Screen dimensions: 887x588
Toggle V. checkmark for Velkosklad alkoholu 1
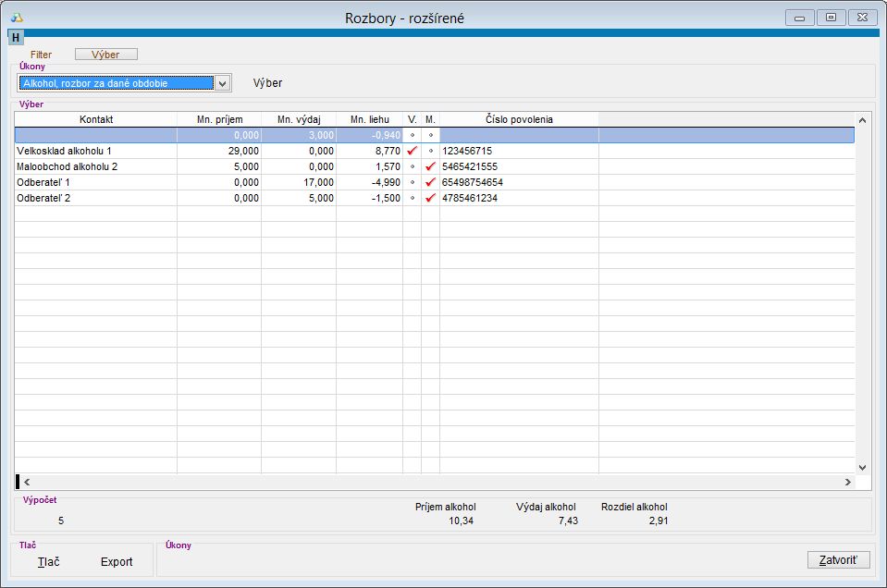tap(412, 151)
